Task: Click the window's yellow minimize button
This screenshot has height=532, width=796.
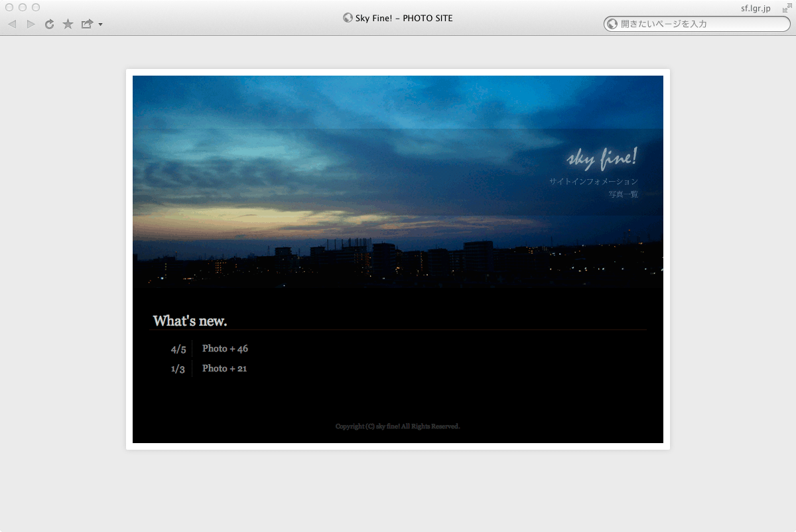Action: coord(23,7)
